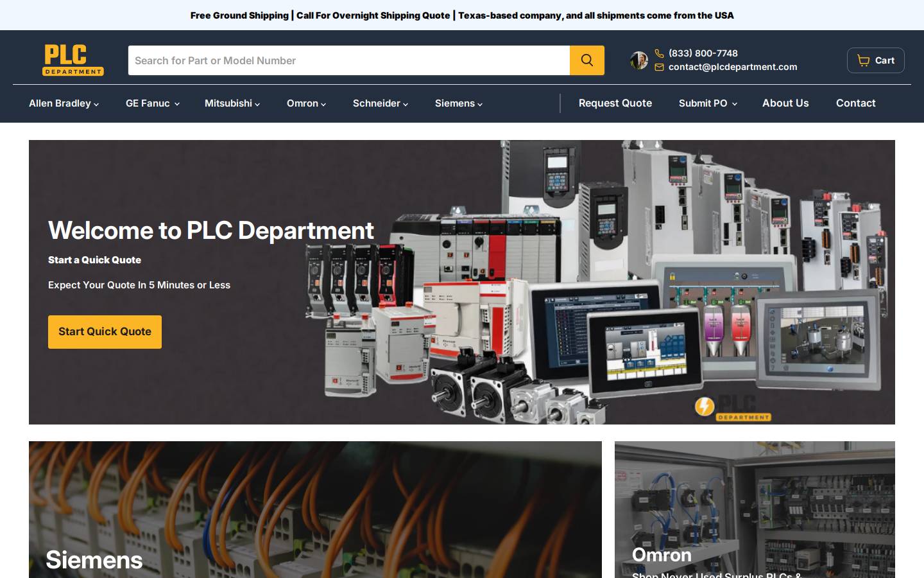
Task: Email contact@plcdepartment.com link
Action: (x=733, y=67)
